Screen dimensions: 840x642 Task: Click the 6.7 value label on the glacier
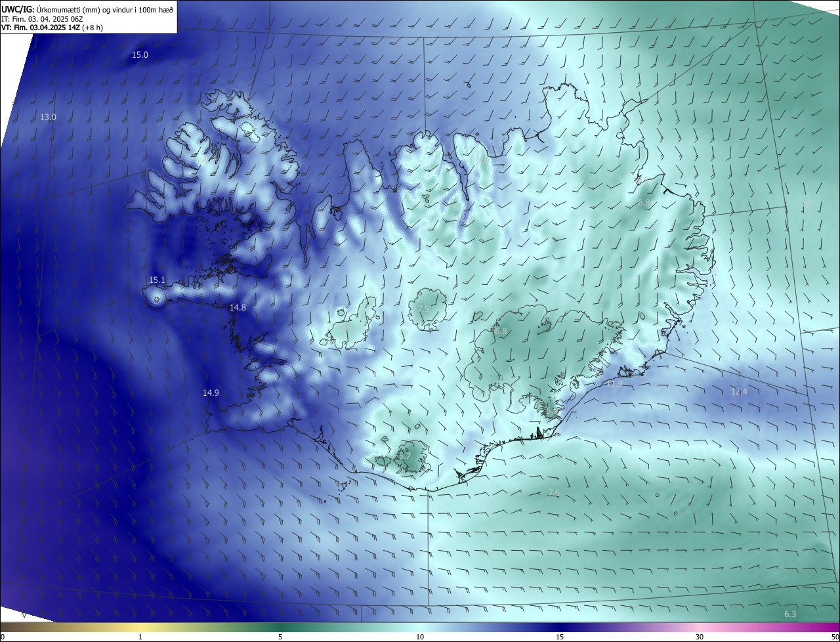click(404, 456)
